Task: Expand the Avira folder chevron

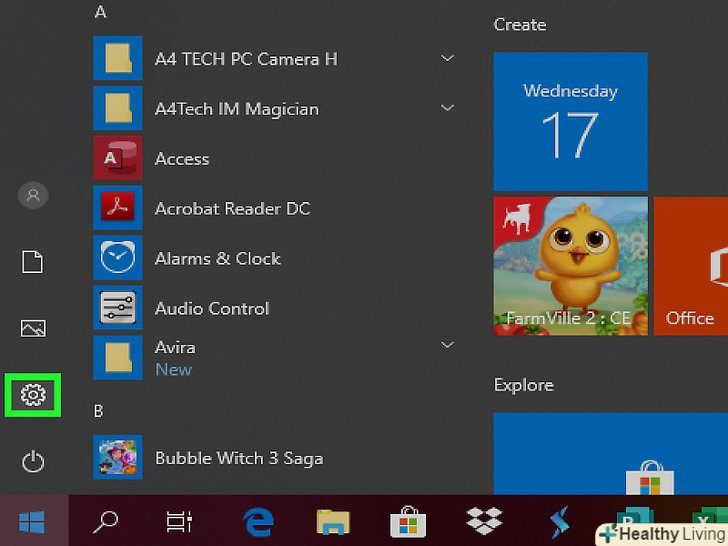Action: click(x=448, y=346)
